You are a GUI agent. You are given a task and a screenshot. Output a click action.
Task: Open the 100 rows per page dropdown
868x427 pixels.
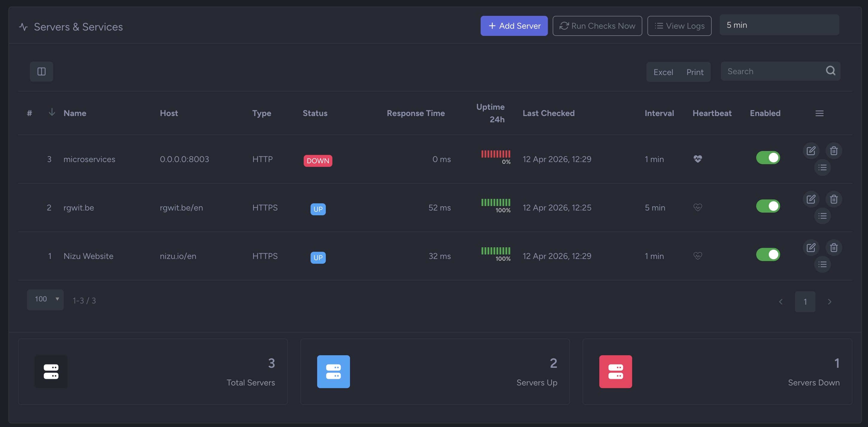45,300
